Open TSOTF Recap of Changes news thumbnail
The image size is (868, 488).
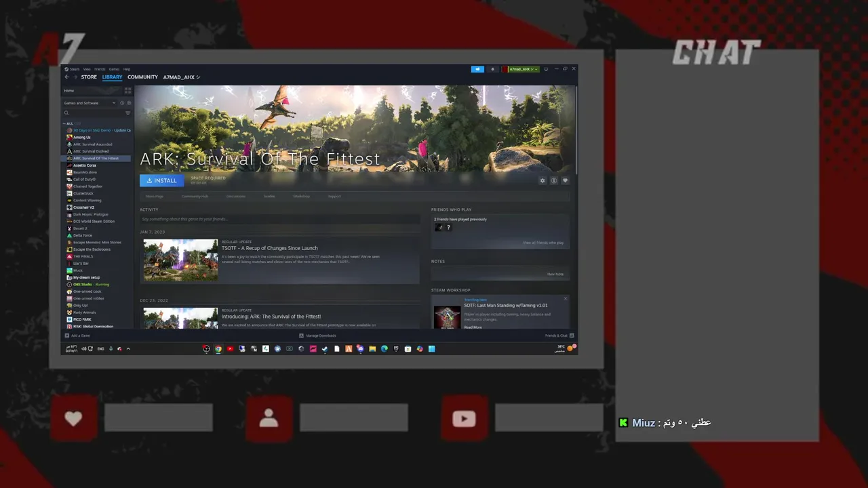[180, 260]
